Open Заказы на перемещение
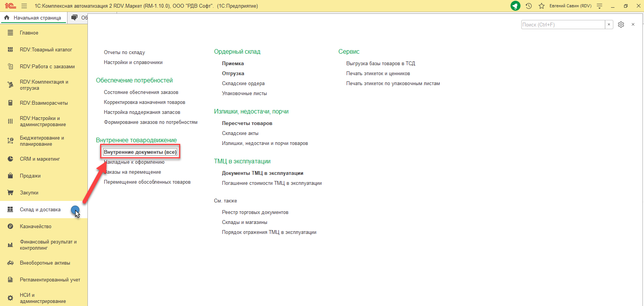This screenshot has width=644, height=306. tap(132, 172)
